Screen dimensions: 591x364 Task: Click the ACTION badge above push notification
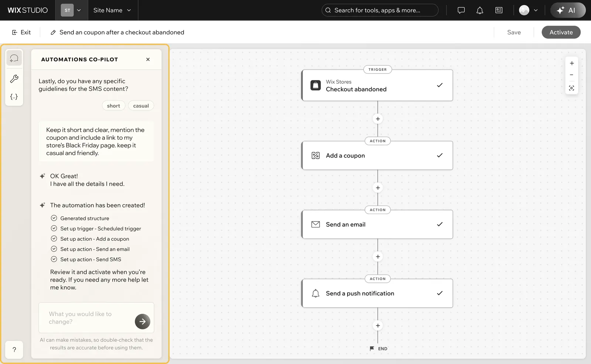click(378, 279)
